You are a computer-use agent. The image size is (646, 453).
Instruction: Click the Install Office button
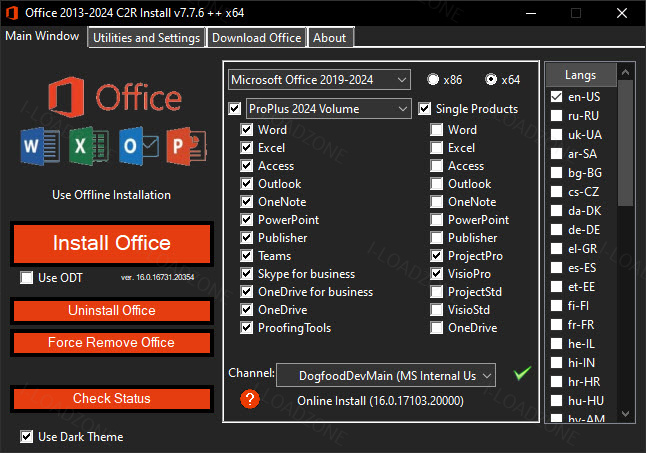pyautogui.click(x=112, y=243)
